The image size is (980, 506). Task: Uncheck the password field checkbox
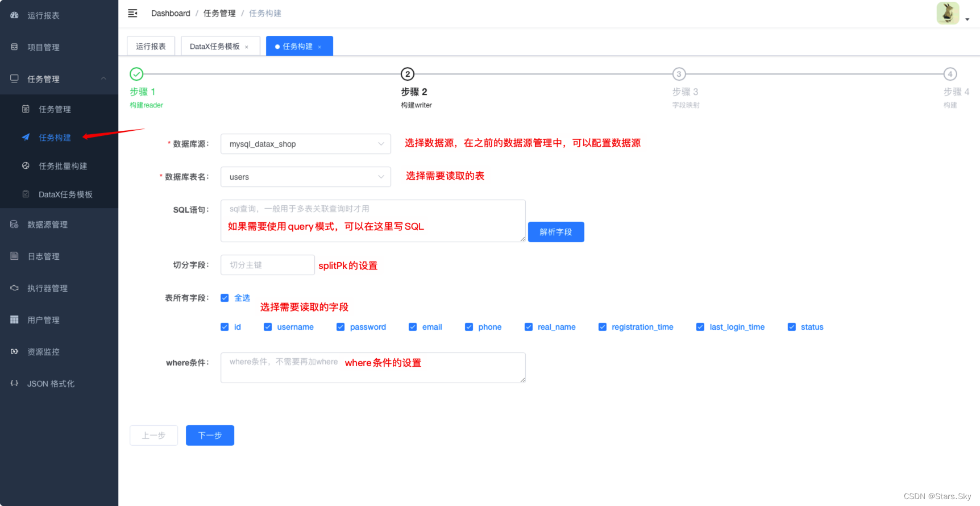click(x=340, y=327)
